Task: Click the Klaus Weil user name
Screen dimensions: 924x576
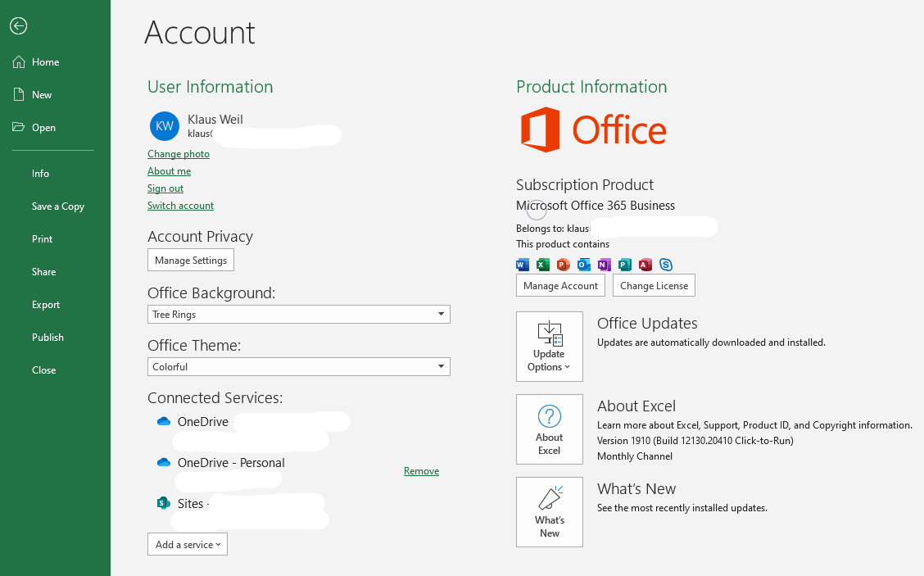Action: [215, 119]
